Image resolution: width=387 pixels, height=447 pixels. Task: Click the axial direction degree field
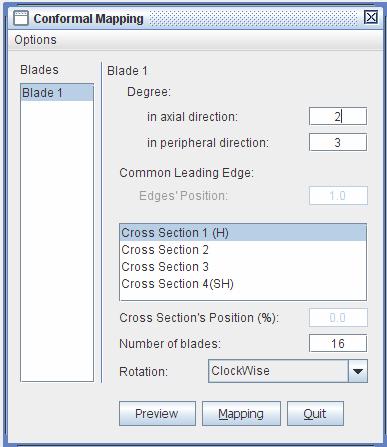(x=338, y=116)
